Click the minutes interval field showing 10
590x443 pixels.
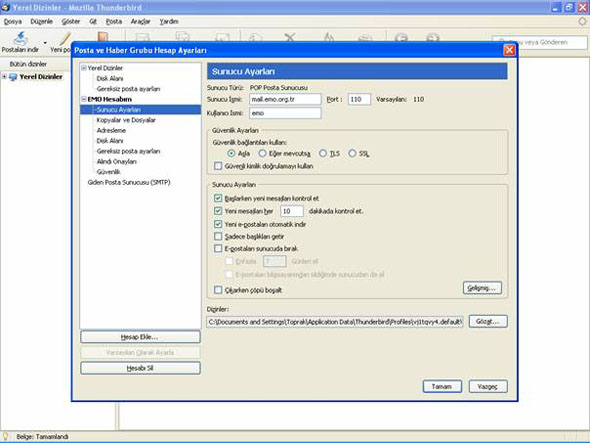292,211
